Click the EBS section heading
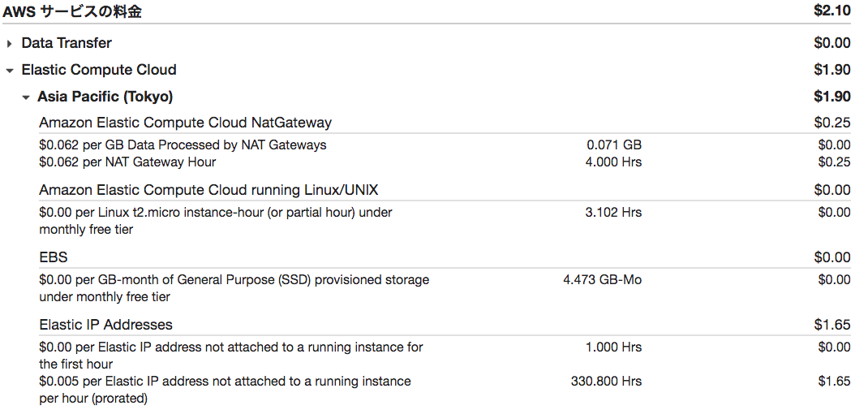Screen dimensions: 868x410 pos(54,257)
